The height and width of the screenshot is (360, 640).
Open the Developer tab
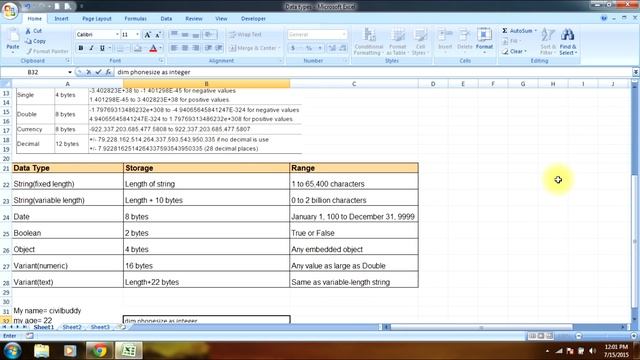(253, 19)
